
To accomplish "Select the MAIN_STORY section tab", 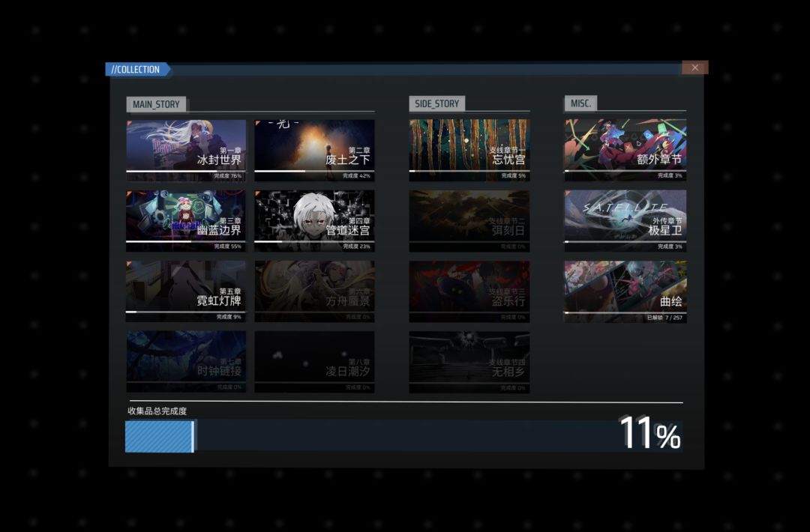I will pyautogui.click(x=156, y=104).
